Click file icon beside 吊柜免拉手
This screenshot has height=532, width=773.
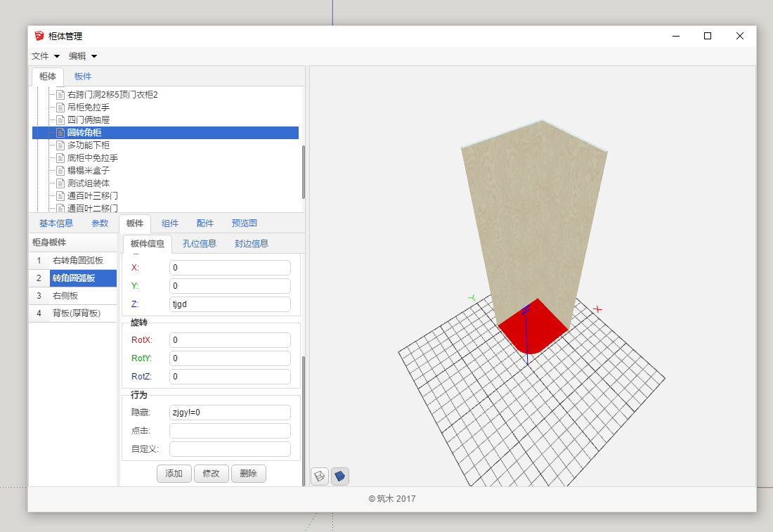[x=60, y=108]
